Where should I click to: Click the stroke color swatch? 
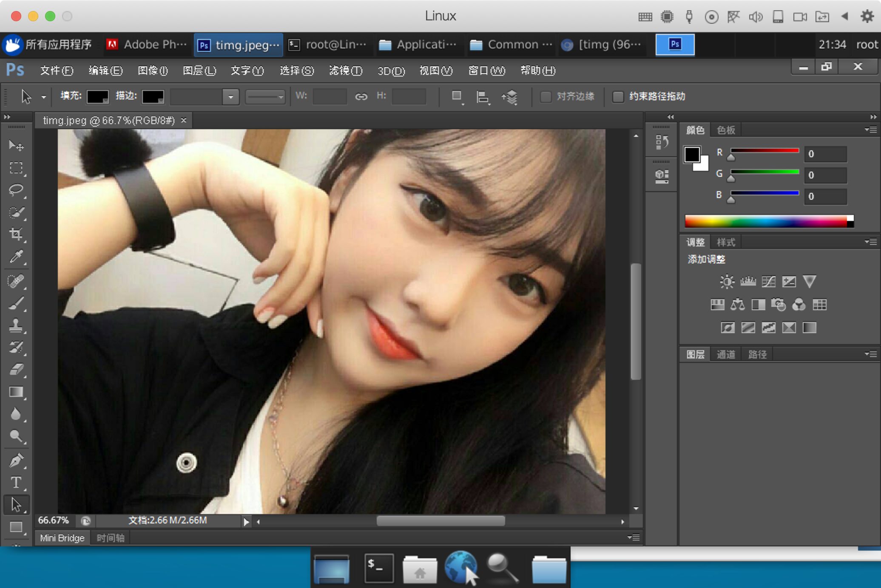153,97
